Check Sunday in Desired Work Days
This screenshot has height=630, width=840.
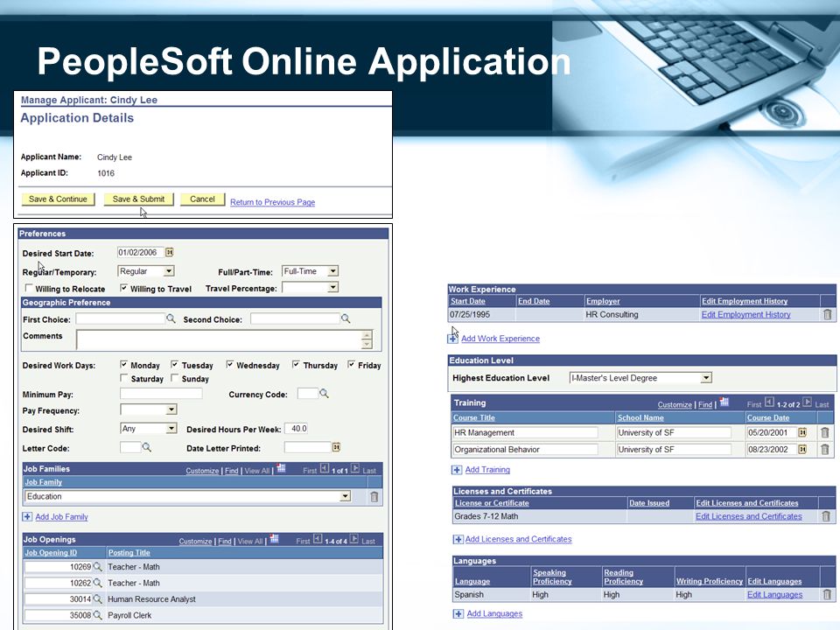pos(175,378)
